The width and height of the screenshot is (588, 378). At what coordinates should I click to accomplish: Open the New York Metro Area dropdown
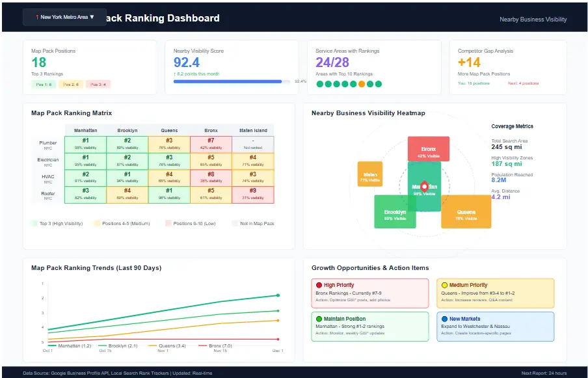[64, 17]
